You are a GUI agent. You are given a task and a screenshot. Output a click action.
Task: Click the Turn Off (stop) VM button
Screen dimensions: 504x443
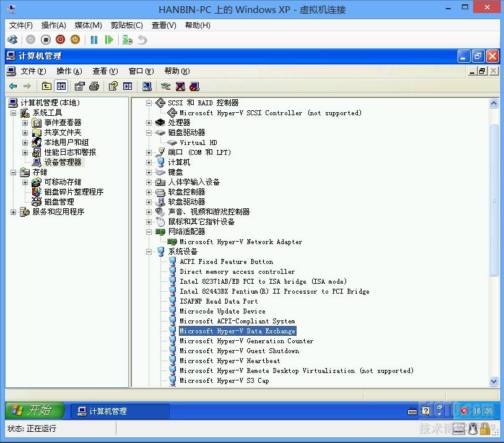point(46,40)
